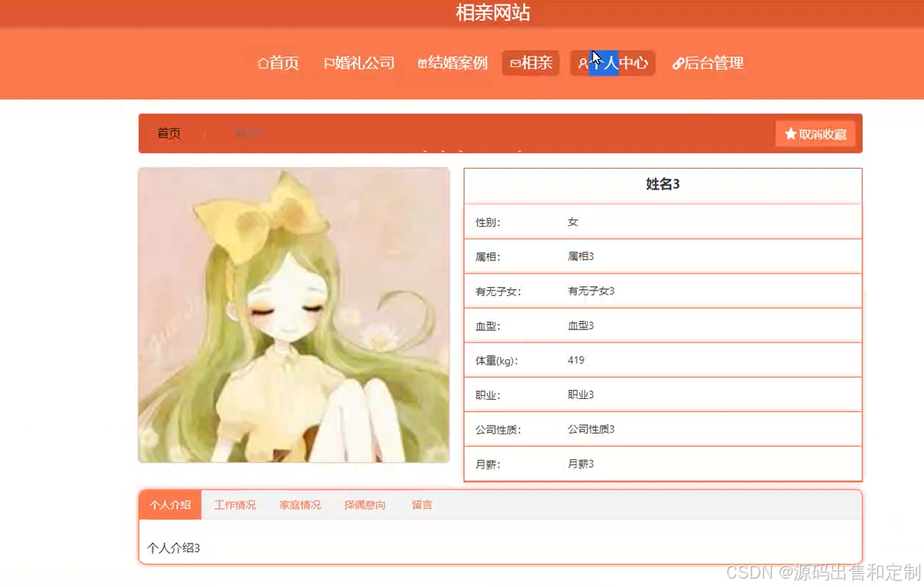This screenshot has width=924, height=587.
Task: Switch to the 个人介绍 tab
Action: [170, 504]
